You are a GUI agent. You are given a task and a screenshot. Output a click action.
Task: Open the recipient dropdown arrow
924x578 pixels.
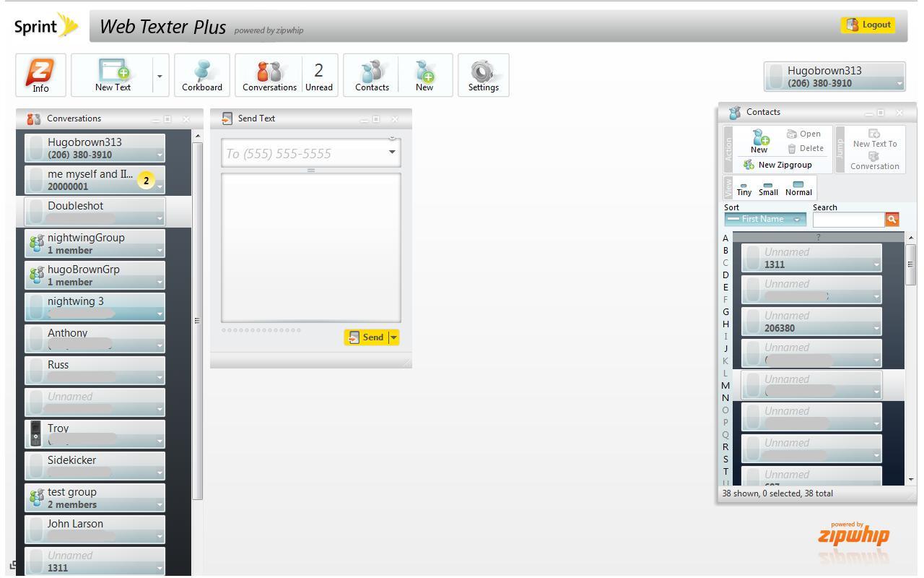[x=393, y=152]
